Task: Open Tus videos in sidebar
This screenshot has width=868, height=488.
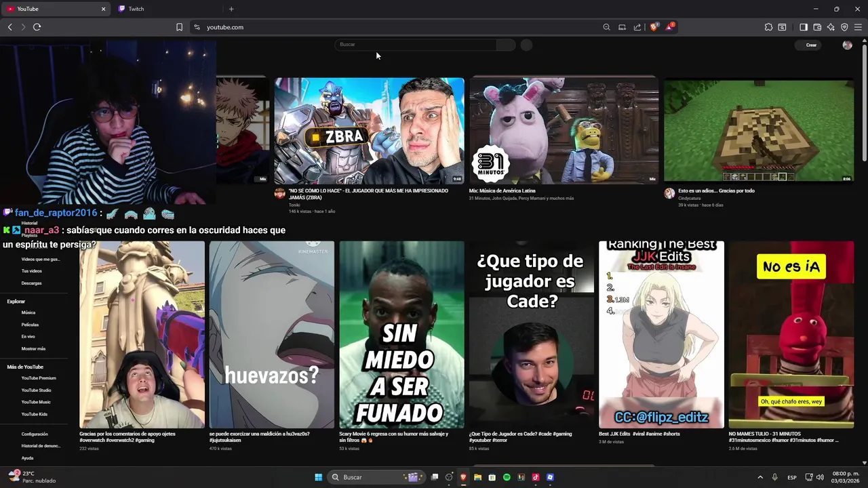Action: click(31, 271)
